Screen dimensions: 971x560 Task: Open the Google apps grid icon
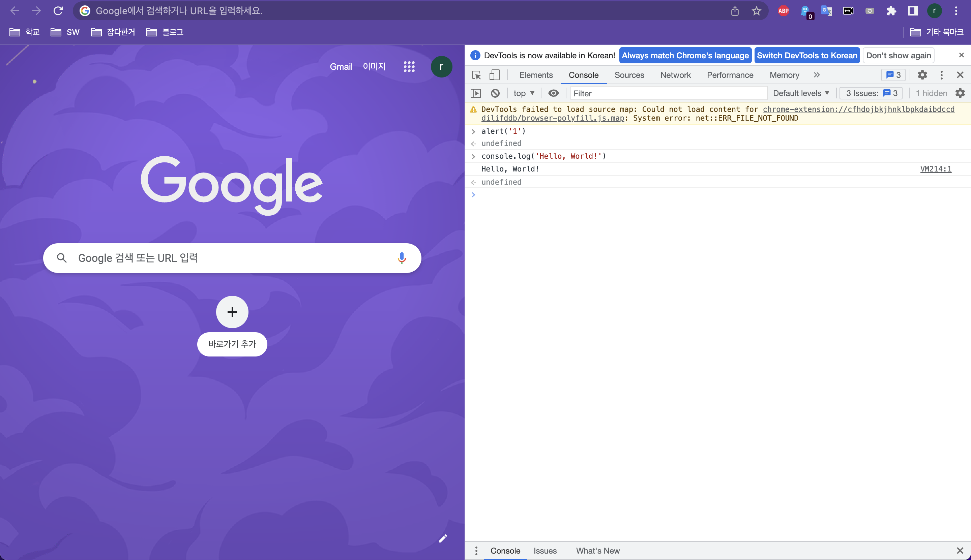409,66
